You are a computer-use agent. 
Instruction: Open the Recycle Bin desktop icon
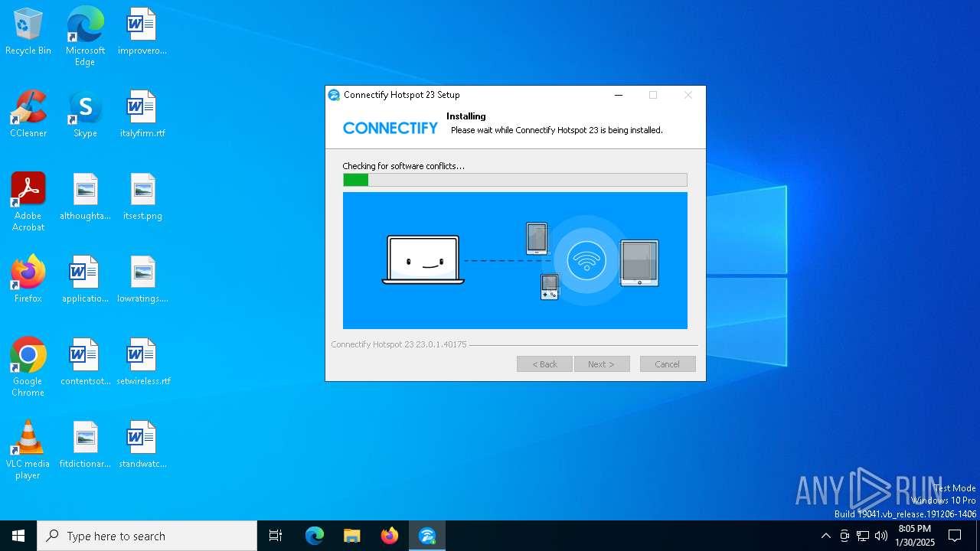click(x=28, y=32)
